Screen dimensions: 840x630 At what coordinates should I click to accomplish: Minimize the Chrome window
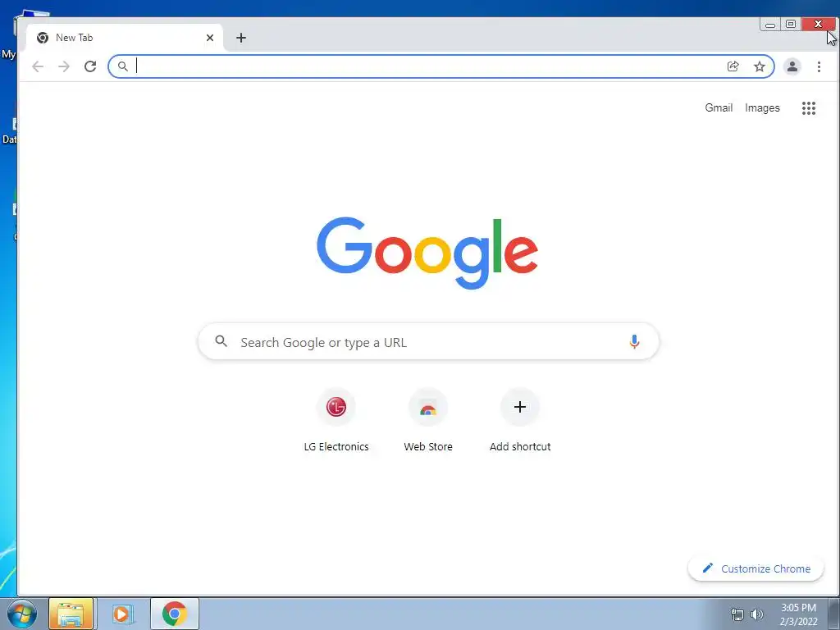click(x=769, y=24)
